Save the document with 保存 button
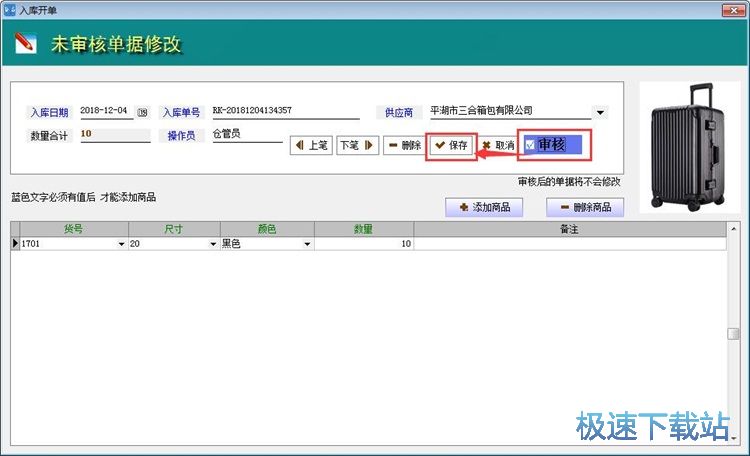This screenshot has height=456, width=750. 452,145
